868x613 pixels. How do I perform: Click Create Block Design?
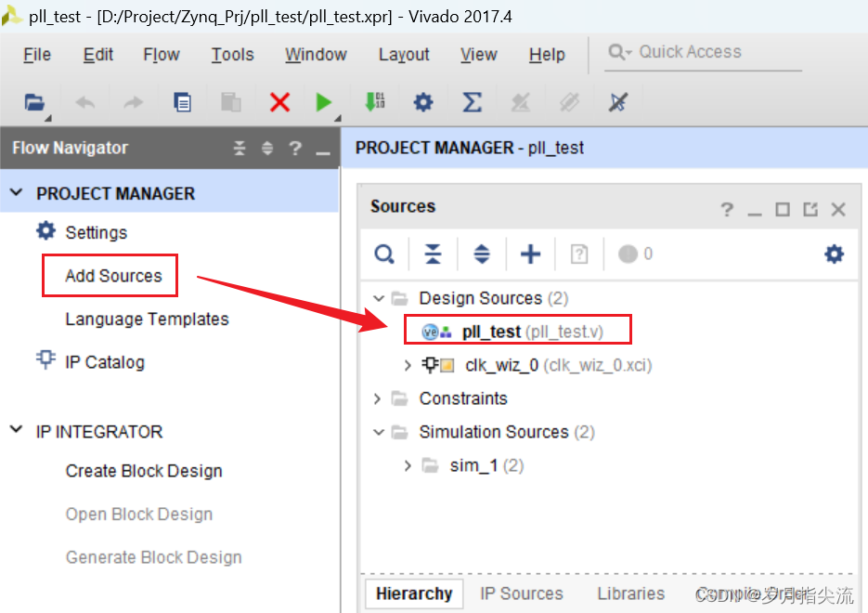coord(144,471)
